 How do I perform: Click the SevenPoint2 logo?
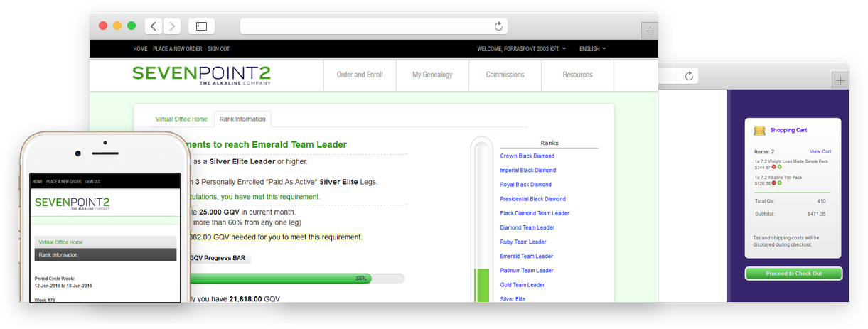(201, 75)
